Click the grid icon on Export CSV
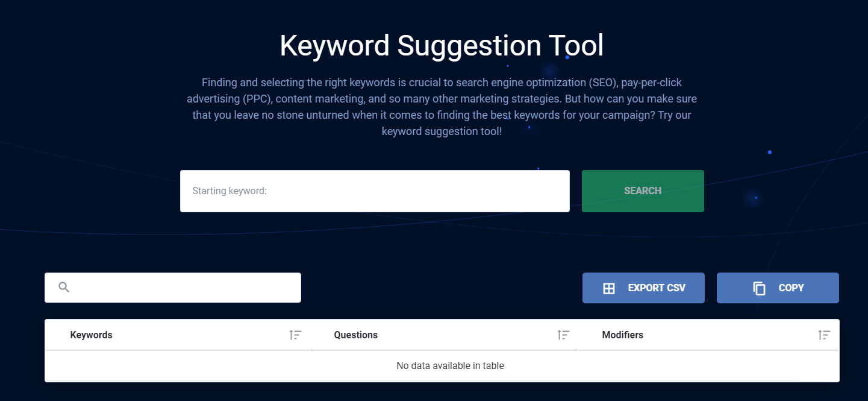The image size is (868, 401). coord(609,288)
